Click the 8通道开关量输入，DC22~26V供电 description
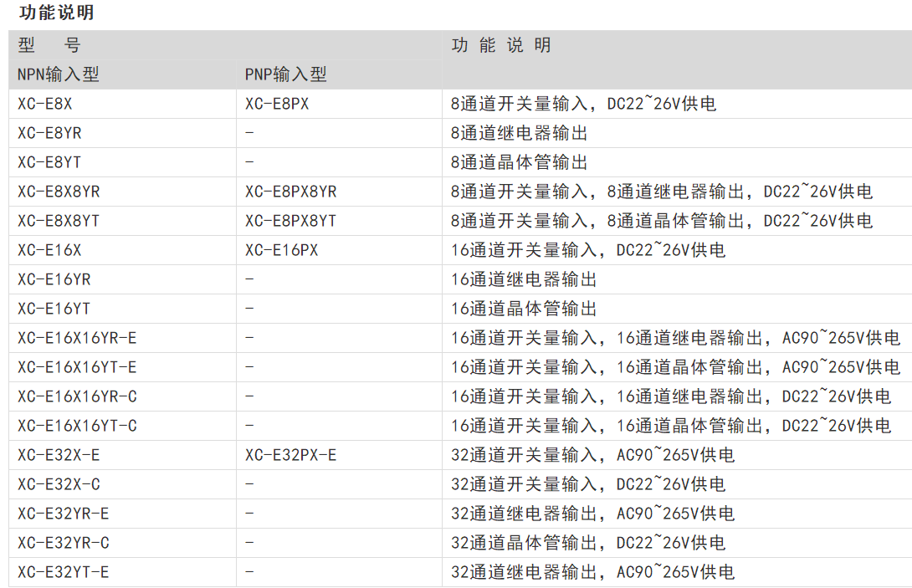 point(583,104)
